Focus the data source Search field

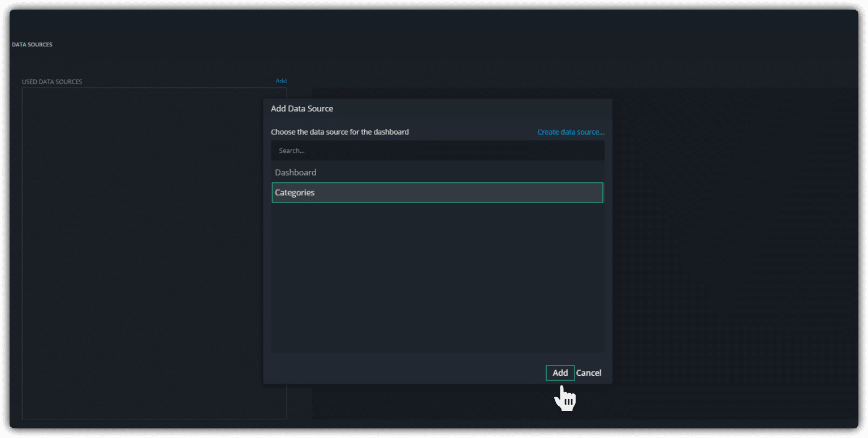[438, 151]
